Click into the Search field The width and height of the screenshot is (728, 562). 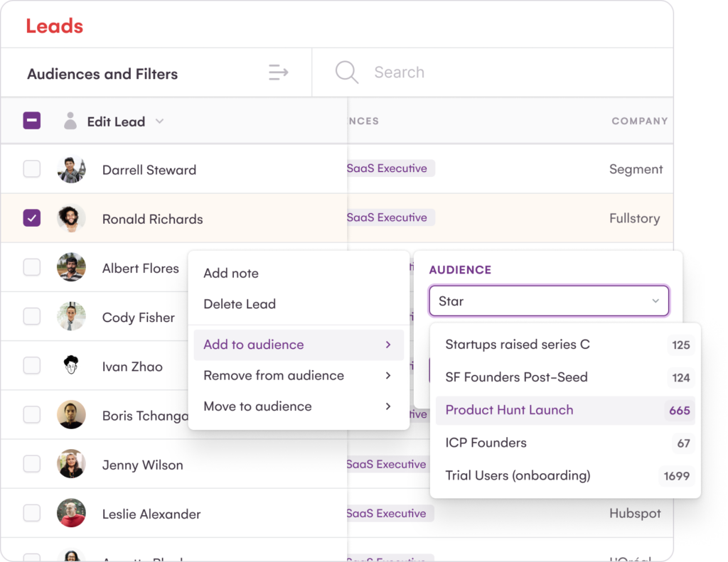pyautogui.click(x=498, y=72)
